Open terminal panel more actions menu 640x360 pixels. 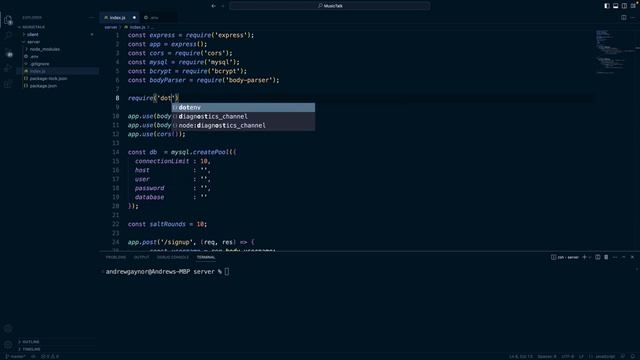click(615, 257)
